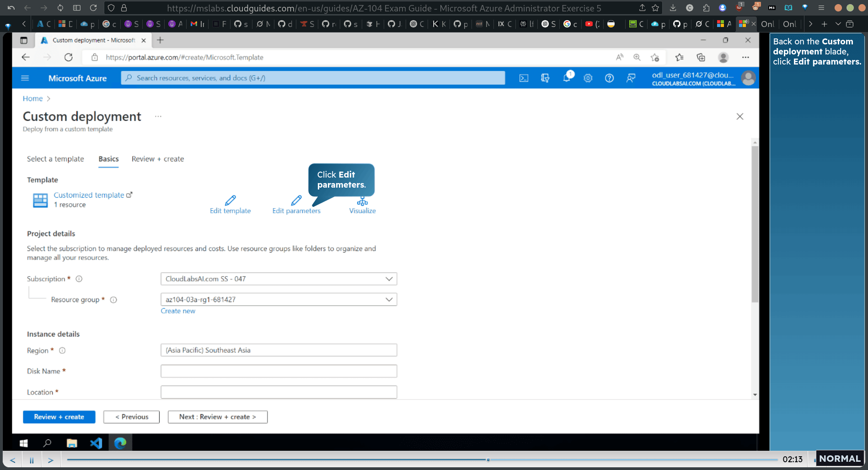
Task: Go to Home breadcrumb link
Action: [32, 98]
